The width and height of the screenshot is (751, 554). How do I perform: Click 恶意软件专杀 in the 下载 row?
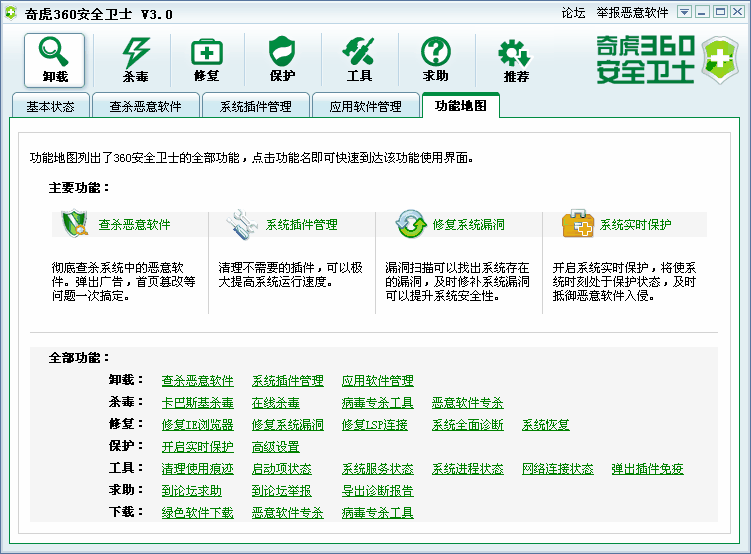pyautogui.click(x=287, y=513)
